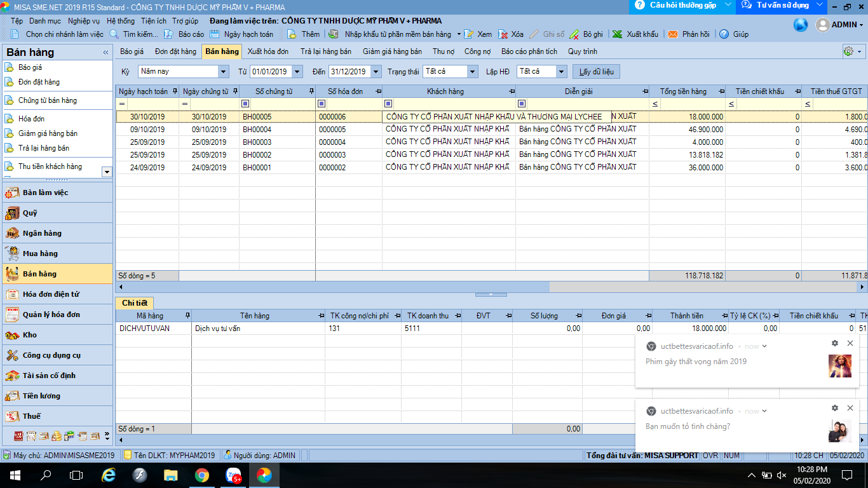Viewport: 868px width, 488px height.
Task: Switch to the Xuất hóa đơn tab
Action: (x=268, y=51)
